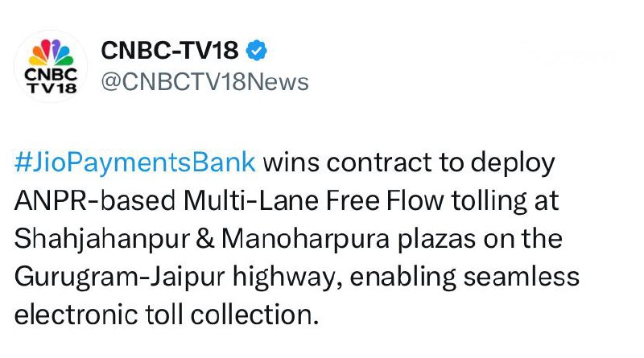Click the word 'Shahjahanpur' in the tweet
Screen dimensions: 644x358
tap(102, 239)
